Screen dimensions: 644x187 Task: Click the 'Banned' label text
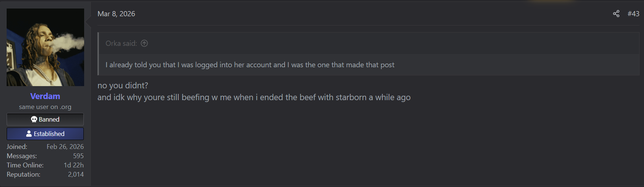49,119
